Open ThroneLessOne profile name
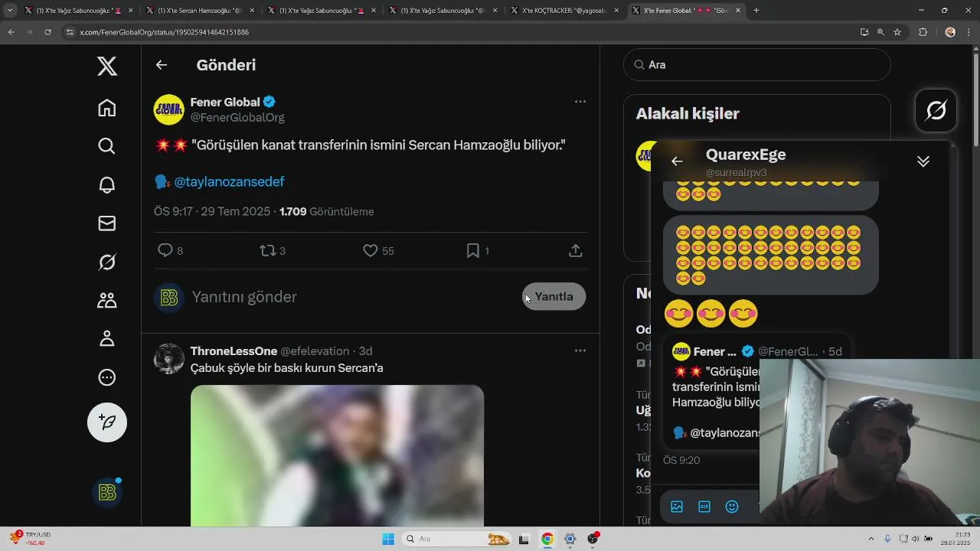The image size is (980, 551). 234,350
